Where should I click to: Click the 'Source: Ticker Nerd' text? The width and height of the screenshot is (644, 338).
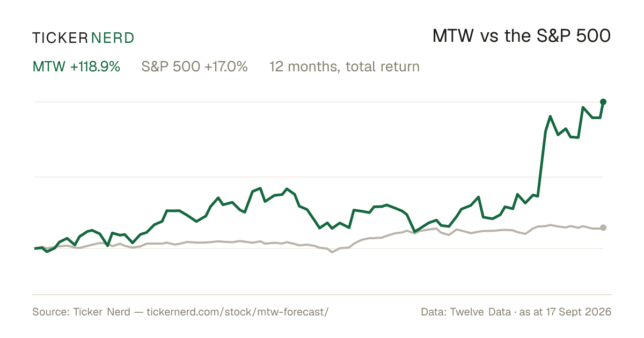[x=81, y=312]
